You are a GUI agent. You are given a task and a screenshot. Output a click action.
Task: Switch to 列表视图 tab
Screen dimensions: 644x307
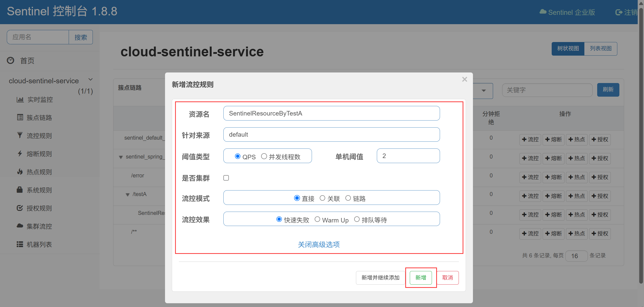(x=600, y=49)
